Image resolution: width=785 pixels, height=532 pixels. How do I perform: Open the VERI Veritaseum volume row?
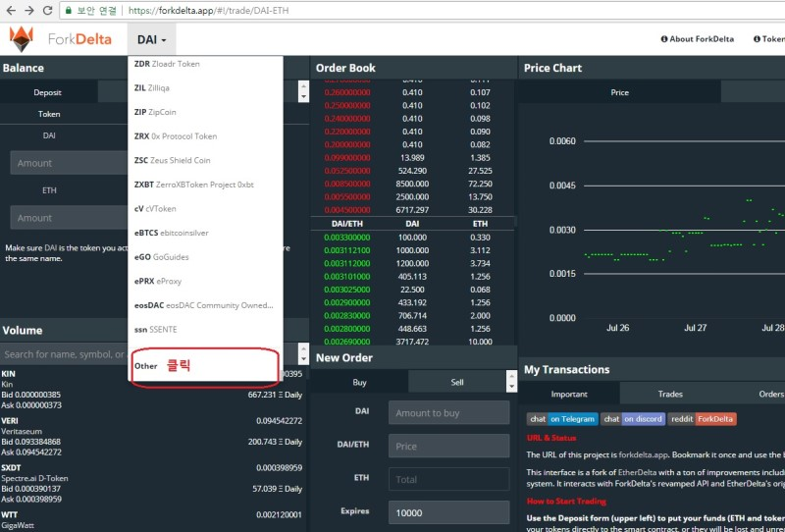pyautogui.click(x=151, y=437)
